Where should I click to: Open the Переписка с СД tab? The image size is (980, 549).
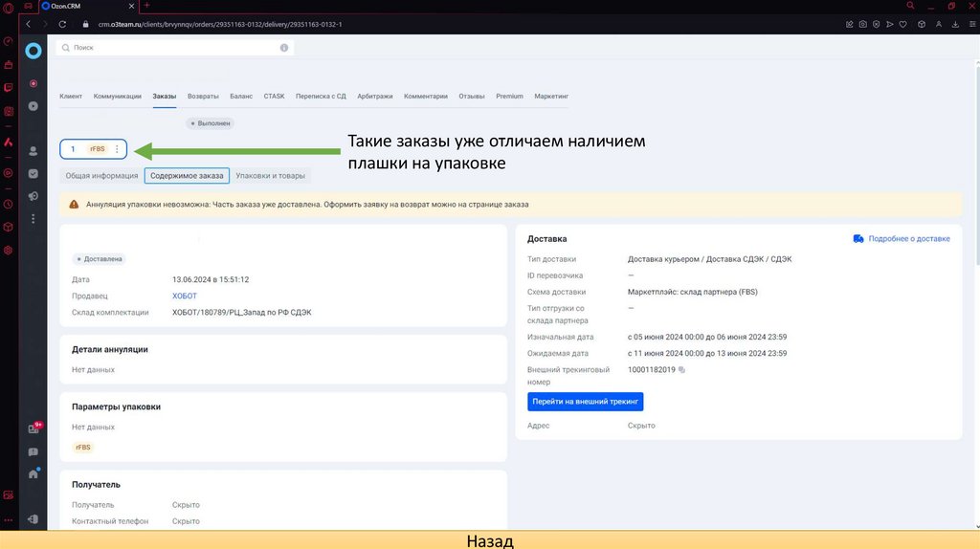pyautogui.click(x=321, y=97)
